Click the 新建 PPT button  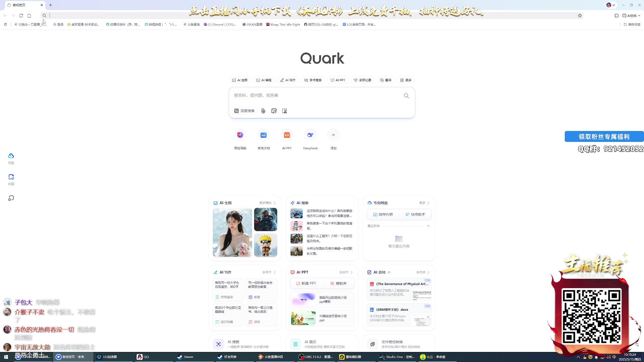click(306, 283)
